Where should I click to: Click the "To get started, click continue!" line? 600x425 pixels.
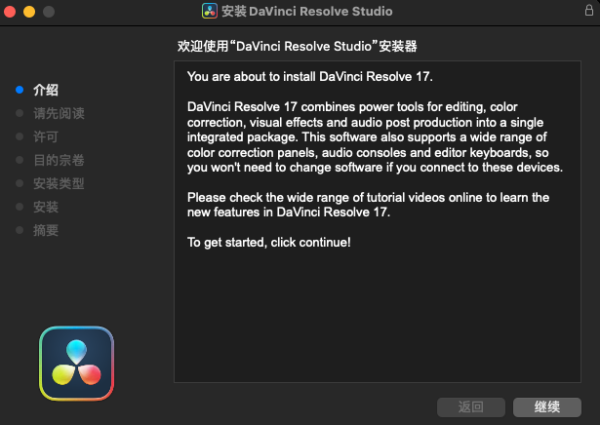tap(269, 243)
